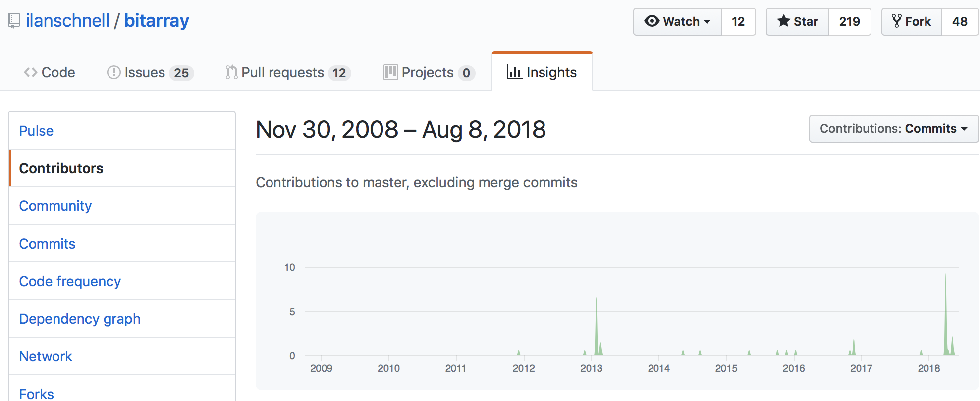980x401 pixels.
Task: Star the repository
Action: pos(798,22)
